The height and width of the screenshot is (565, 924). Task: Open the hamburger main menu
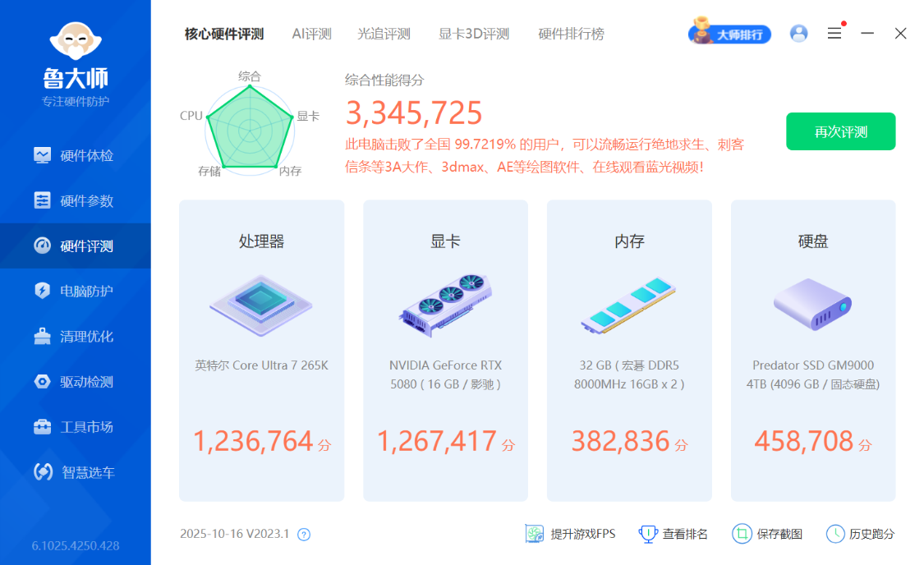(x=834, y=34)
